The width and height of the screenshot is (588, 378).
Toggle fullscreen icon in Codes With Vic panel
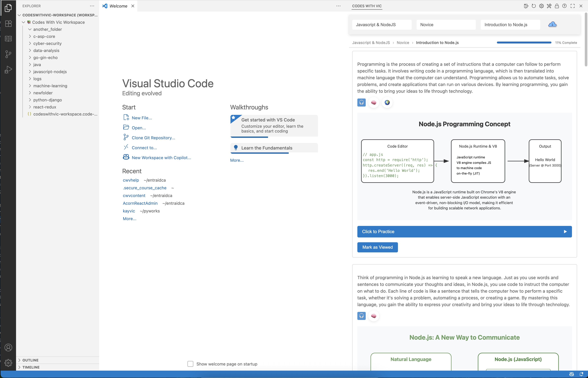pos(572,6)
